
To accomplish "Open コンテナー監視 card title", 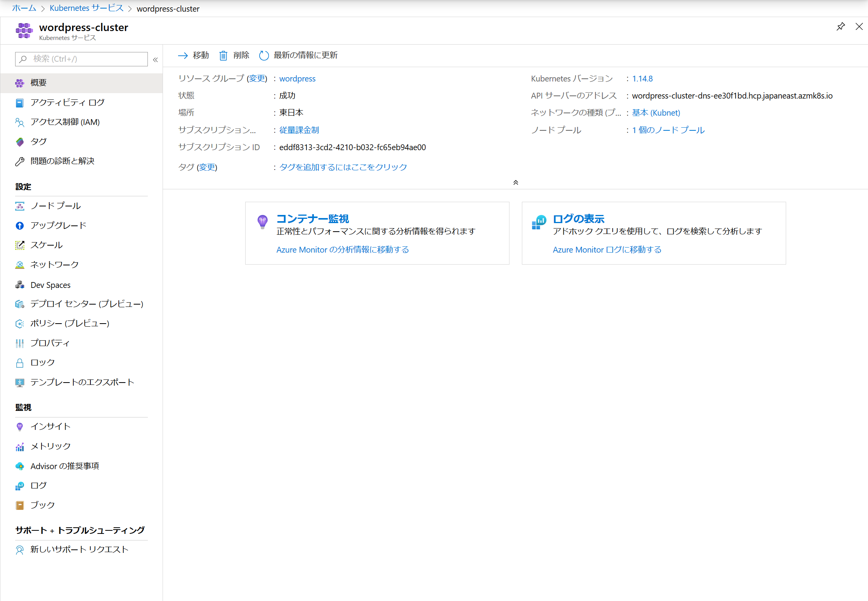I will coord(312,218).
